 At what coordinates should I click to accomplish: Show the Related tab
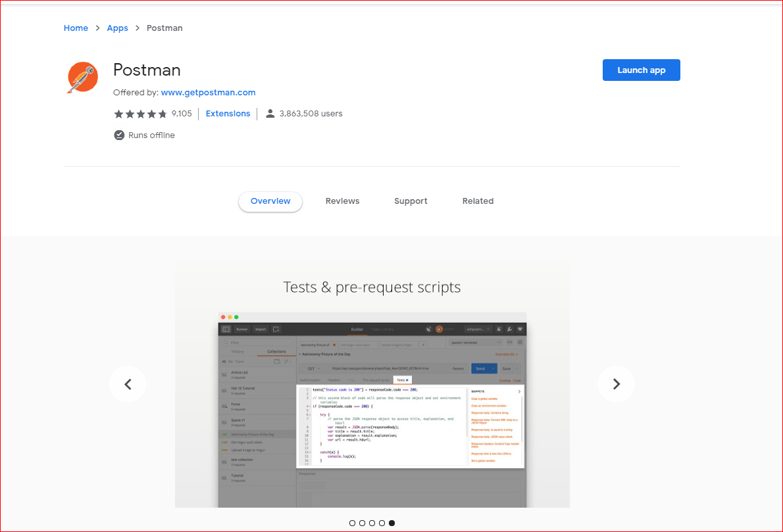pyautogui.click(x=478, y=201)
